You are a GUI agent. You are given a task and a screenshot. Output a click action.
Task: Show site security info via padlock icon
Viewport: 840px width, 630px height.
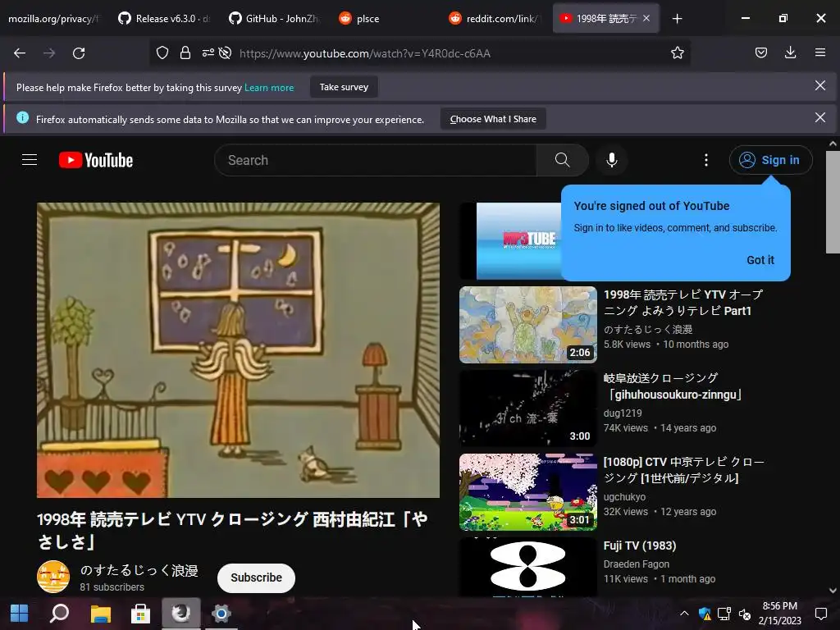(x=185, y=53)
